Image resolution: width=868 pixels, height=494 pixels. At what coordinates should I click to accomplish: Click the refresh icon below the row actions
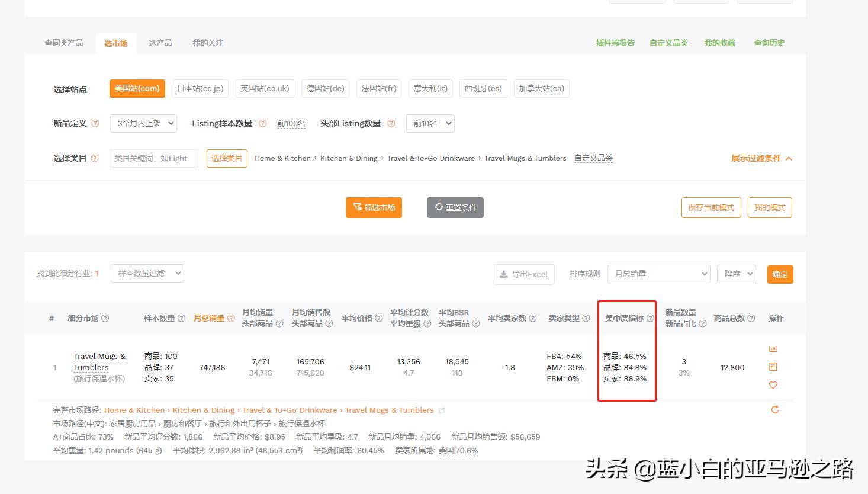click(774, 409)
